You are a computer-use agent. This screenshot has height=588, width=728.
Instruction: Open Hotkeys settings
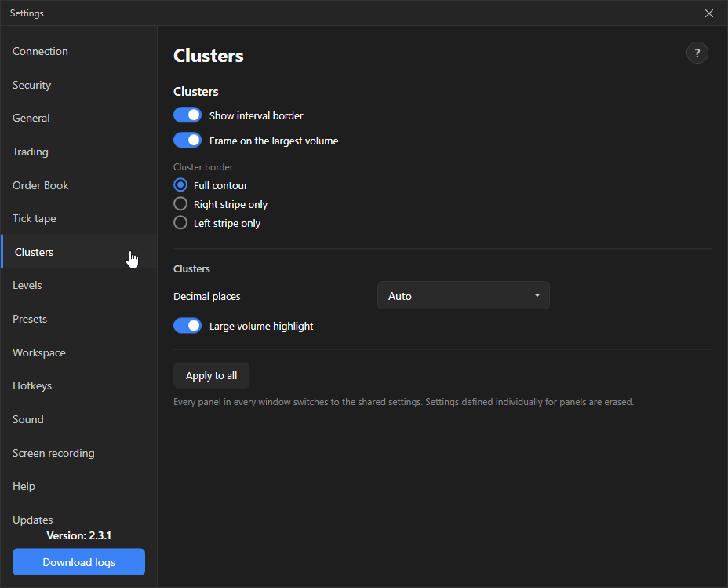click(79, 385)
